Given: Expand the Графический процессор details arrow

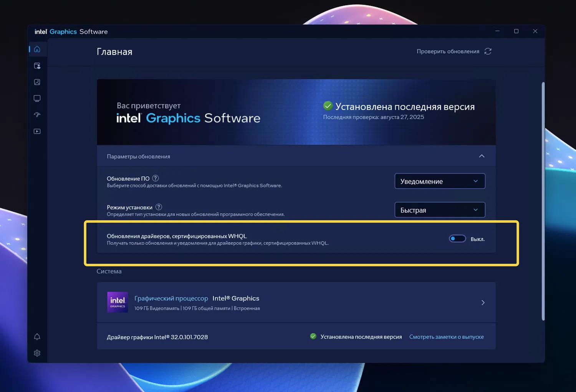Looking at the screenshot, I should (483, 303).
